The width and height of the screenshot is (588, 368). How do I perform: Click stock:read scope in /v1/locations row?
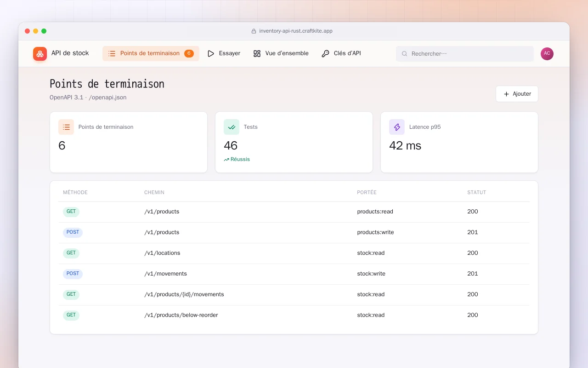click(371, 253)
